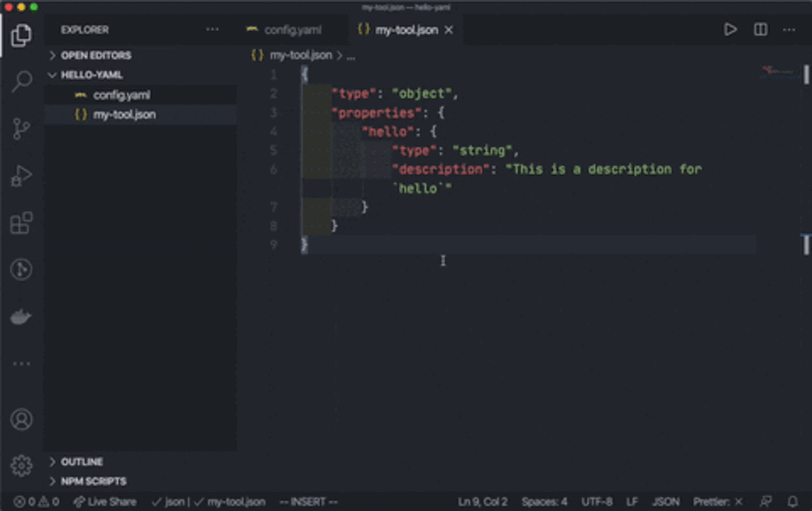Click Live Share in the status bar

105,502
